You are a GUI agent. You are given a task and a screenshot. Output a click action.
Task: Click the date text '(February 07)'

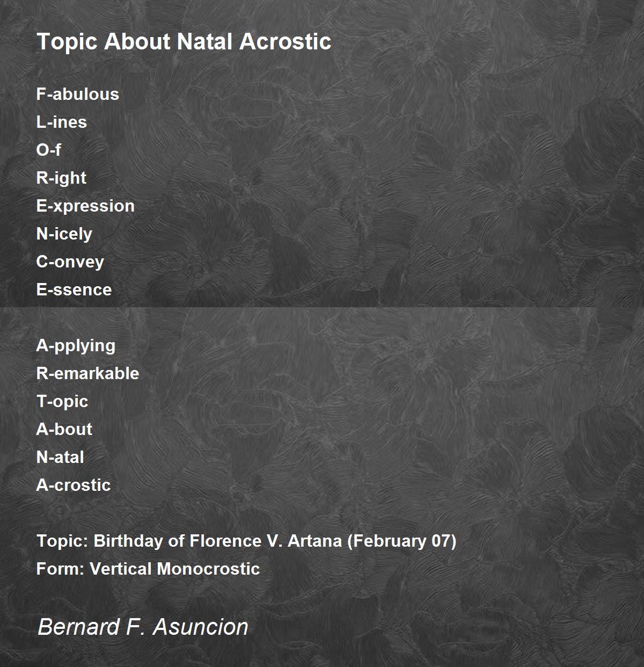click(402, 541)
